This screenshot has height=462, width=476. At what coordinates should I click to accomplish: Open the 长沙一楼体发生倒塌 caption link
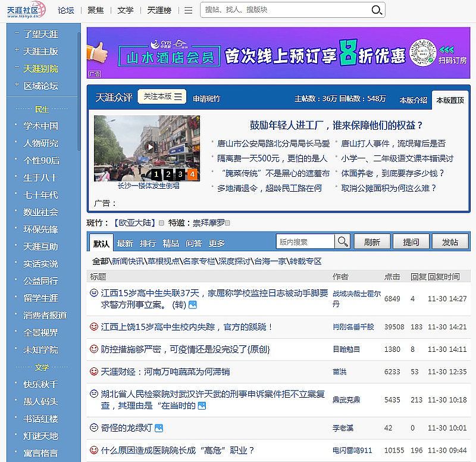pyautogui.click(x=148, y=185)
